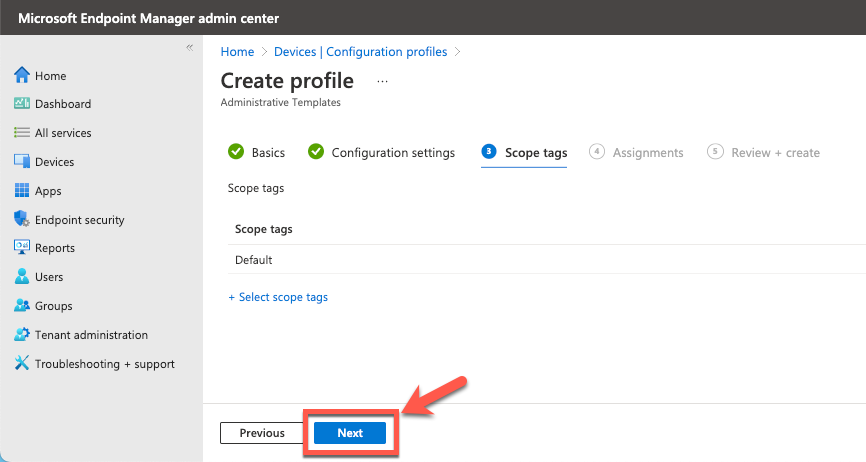Click the green checkmark next to Configuration settings

(x=316, y=151)
